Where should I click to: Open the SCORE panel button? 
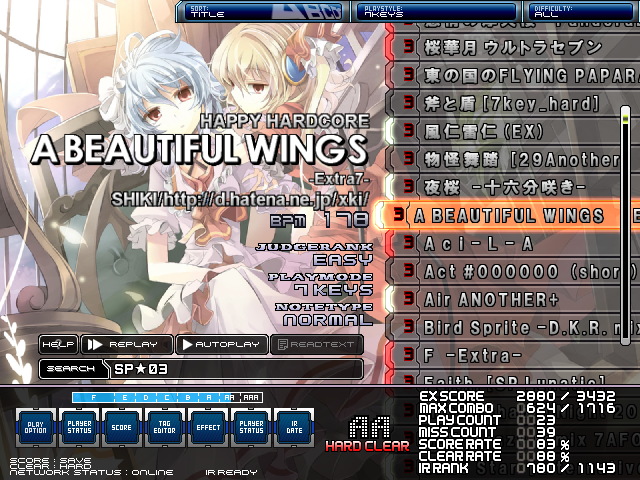click(122, 427)
